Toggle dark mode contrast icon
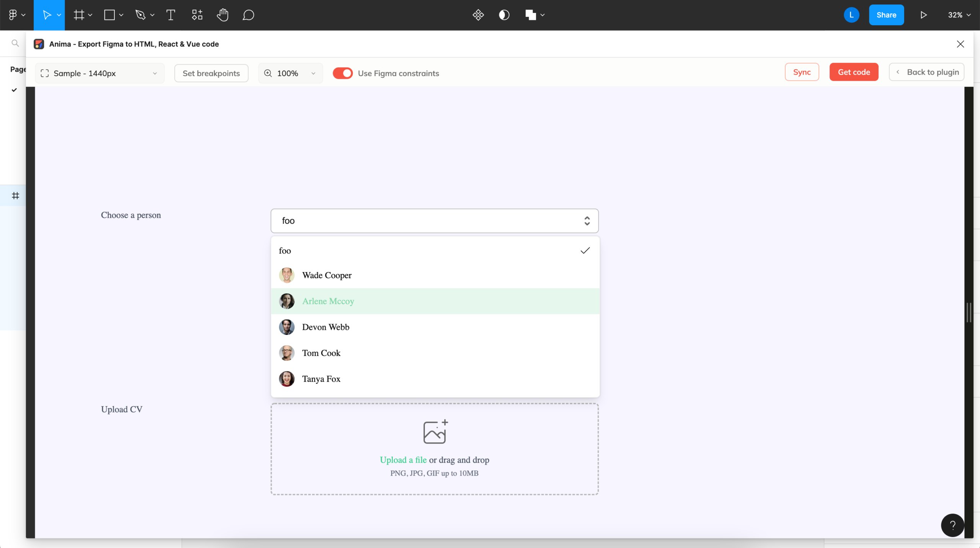This screenshot has width=980, height=548. [x=504, y=15]
